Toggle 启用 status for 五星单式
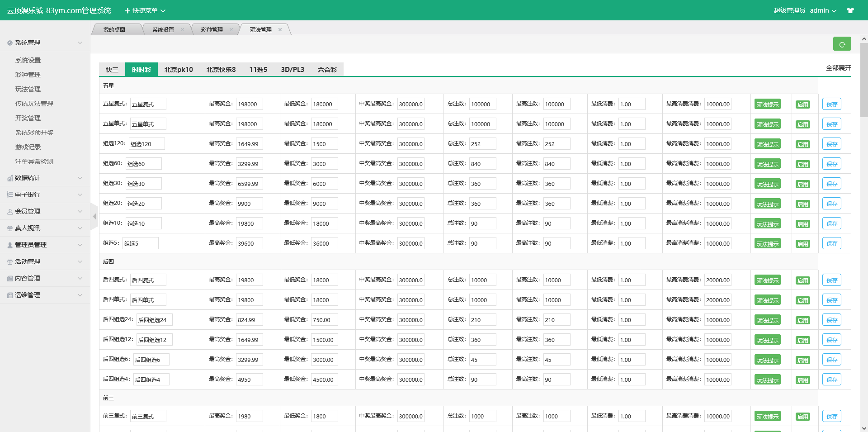Screen dimensions: 868x432 tap(803, 124)
